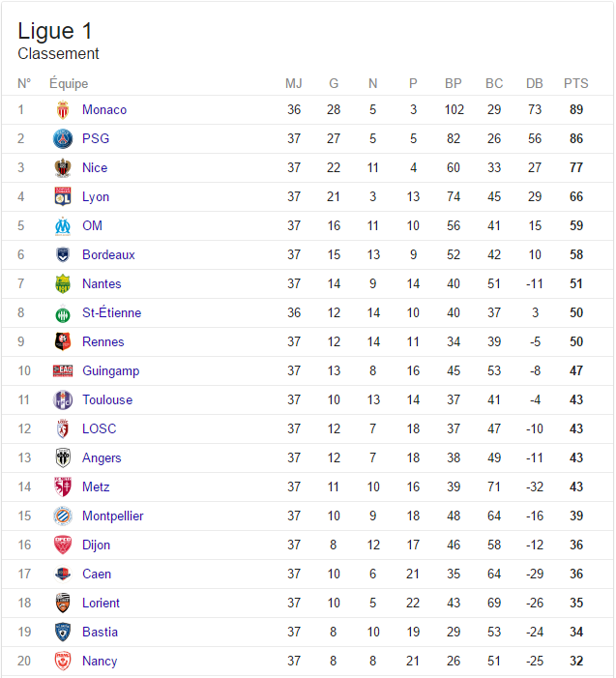Click the Équipe column header
This screenshot has height=678, width=616.
[x=69, y=83]
